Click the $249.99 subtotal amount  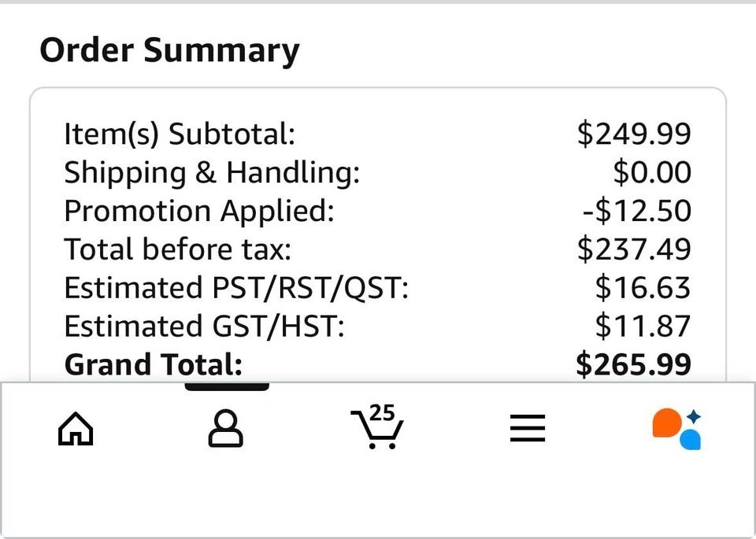(634, 134)
